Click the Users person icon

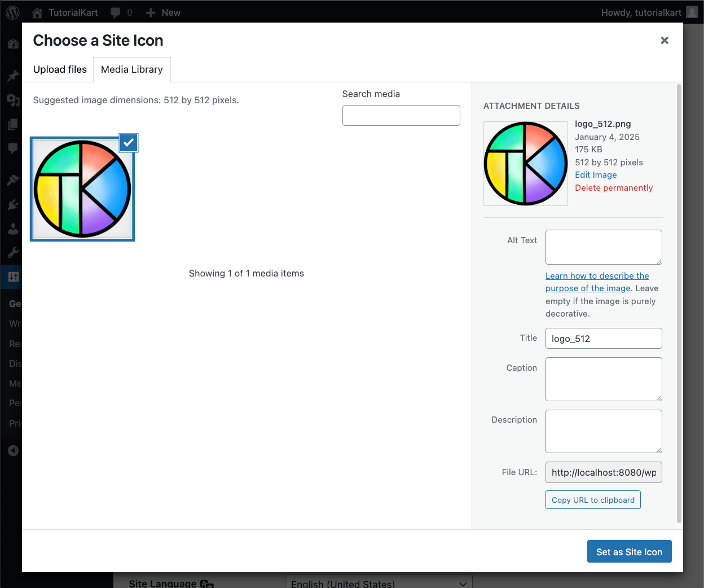(12, 229)
